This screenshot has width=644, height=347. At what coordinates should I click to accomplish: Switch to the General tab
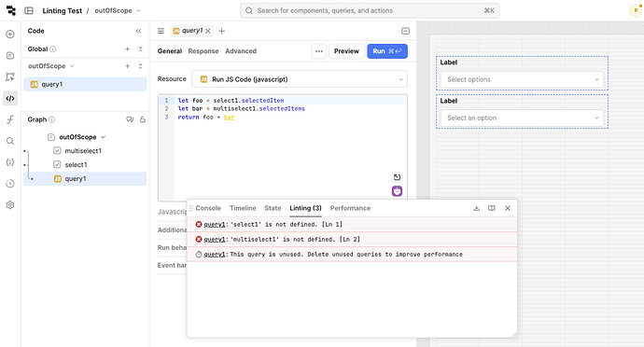170,51
